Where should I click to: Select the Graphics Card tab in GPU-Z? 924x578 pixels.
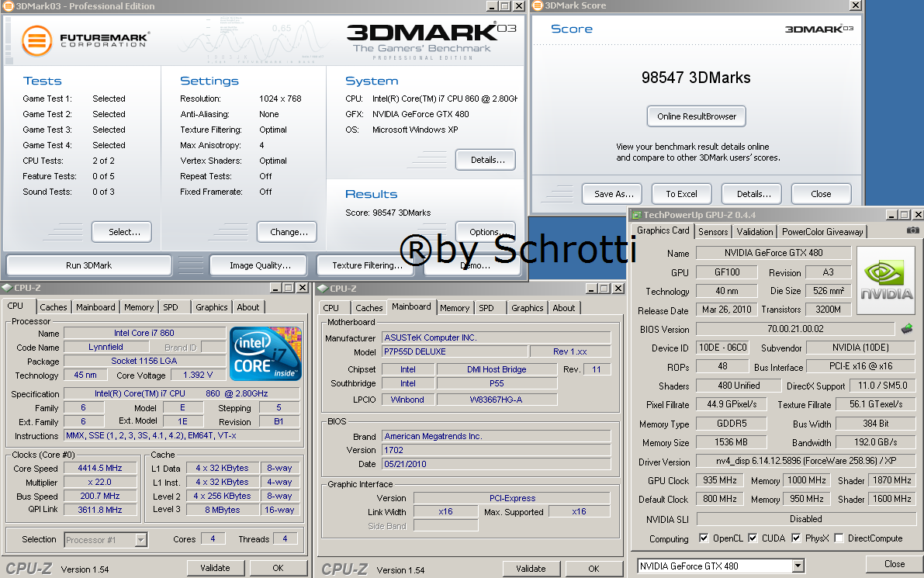pyautogui.click(x=663, y=230)
